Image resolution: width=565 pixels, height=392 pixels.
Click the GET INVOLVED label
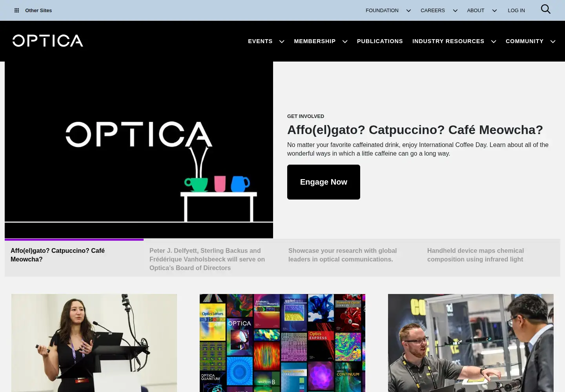[x=306, y=116]
